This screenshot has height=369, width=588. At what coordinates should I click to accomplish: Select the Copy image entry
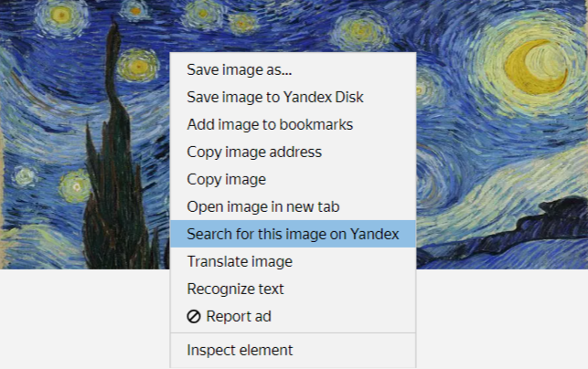(226, 179)
